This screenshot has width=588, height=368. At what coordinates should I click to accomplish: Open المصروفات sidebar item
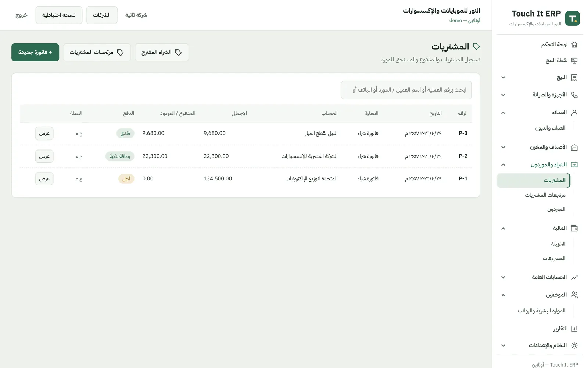pyautogui.click(x=554, y=258)
